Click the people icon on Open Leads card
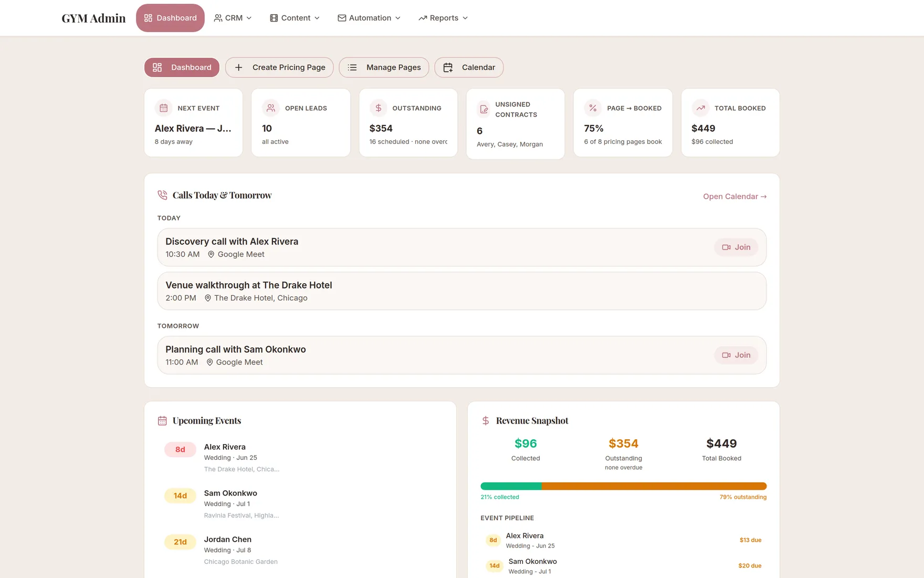924x578 pixels. [271, 108]
